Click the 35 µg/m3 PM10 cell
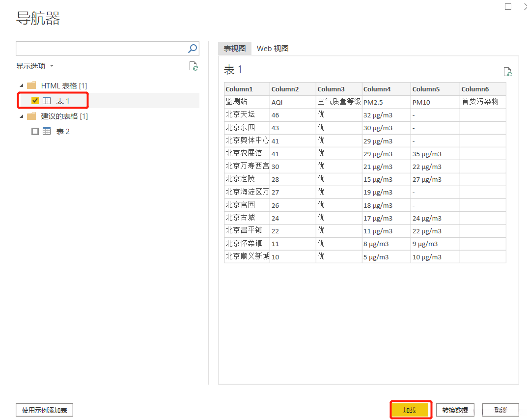Image resolution: width=527 pixels, height=420 pixels. coord(435,154)
